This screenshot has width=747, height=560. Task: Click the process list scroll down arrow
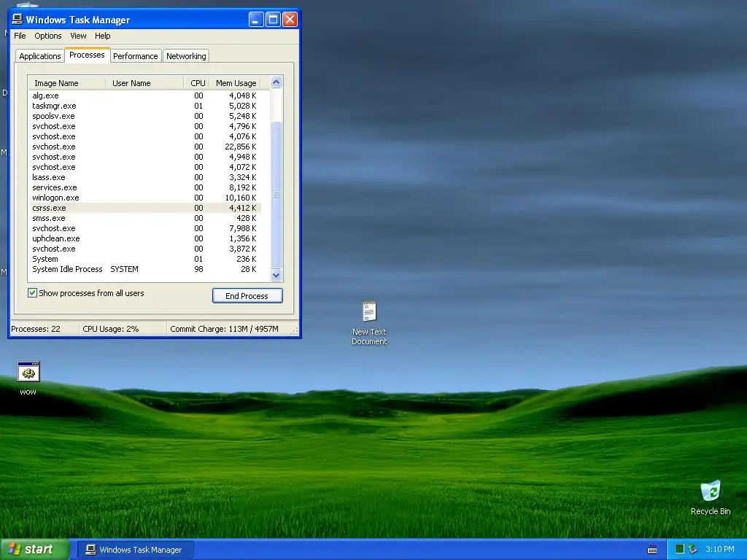coord(276,275)
